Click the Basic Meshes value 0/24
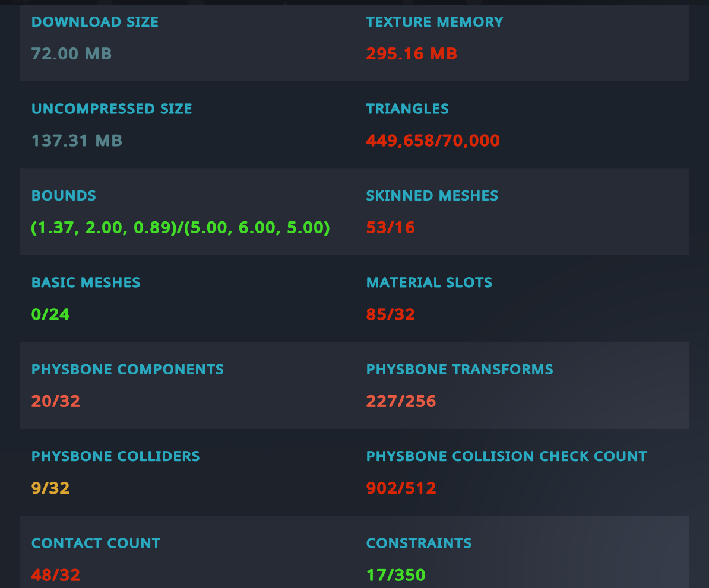The width and height of the screenshot is (709, 588). [50, 314]
